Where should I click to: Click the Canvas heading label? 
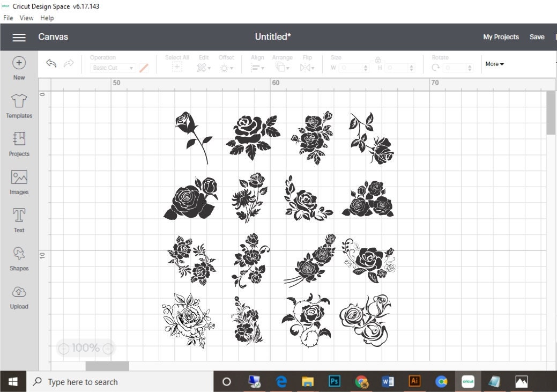pos(53,36)
